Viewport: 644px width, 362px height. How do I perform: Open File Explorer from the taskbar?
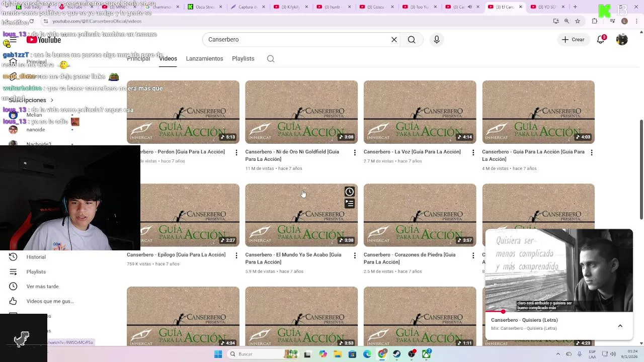click(338, 354)
